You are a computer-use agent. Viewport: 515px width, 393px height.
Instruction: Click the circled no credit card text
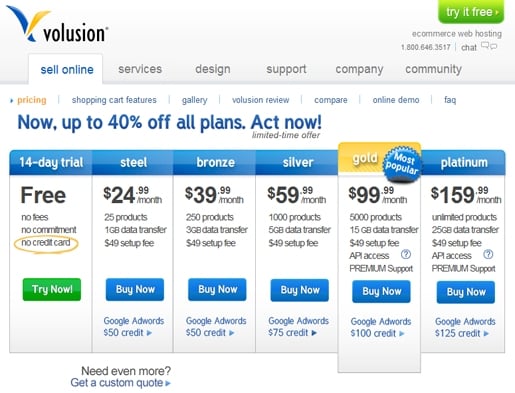click(x=46, y=243)
